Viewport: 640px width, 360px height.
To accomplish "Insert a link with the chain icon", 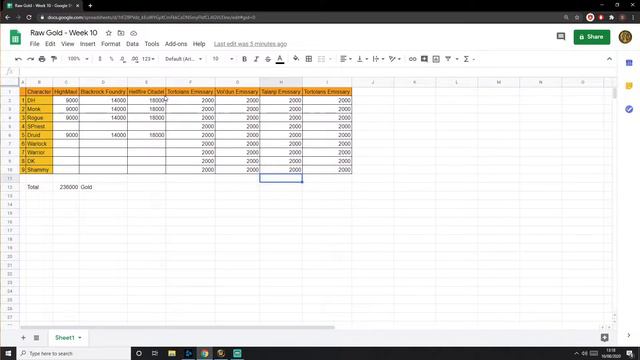I will coord(413,59).
